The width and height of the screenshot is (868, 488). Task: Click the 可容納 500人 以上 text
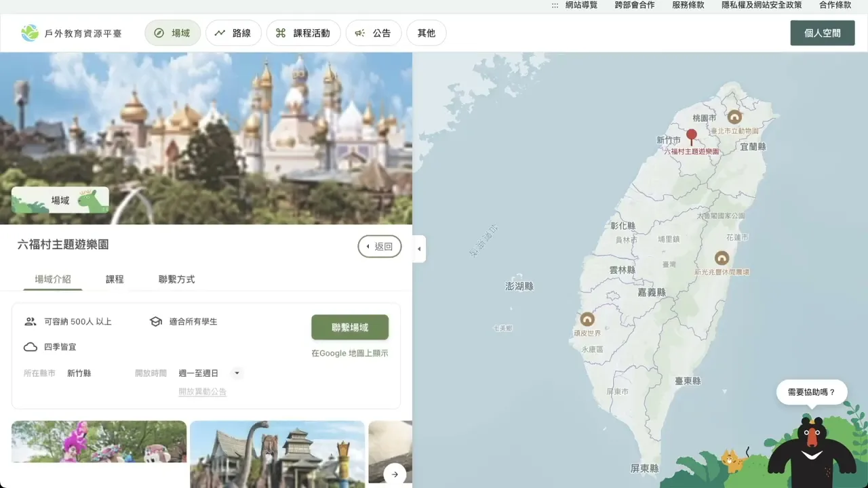point(78,321)
